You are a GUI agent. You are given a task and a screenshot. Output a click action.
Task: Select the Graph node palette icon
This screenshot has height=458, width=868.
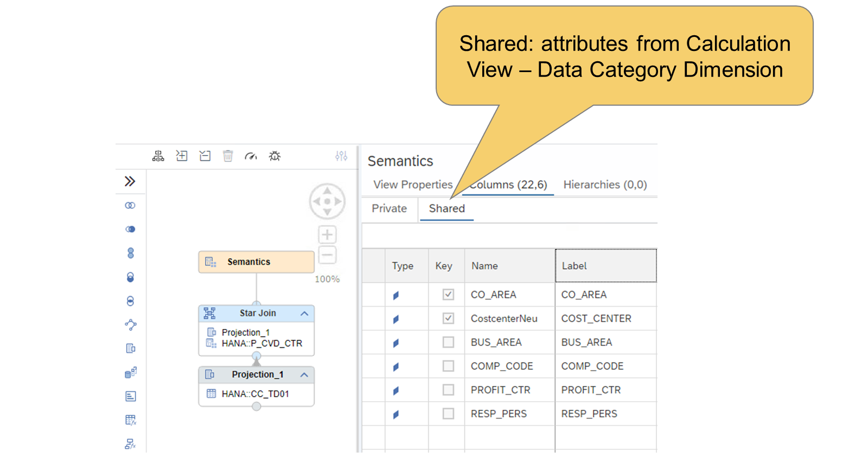click(130, 325)
